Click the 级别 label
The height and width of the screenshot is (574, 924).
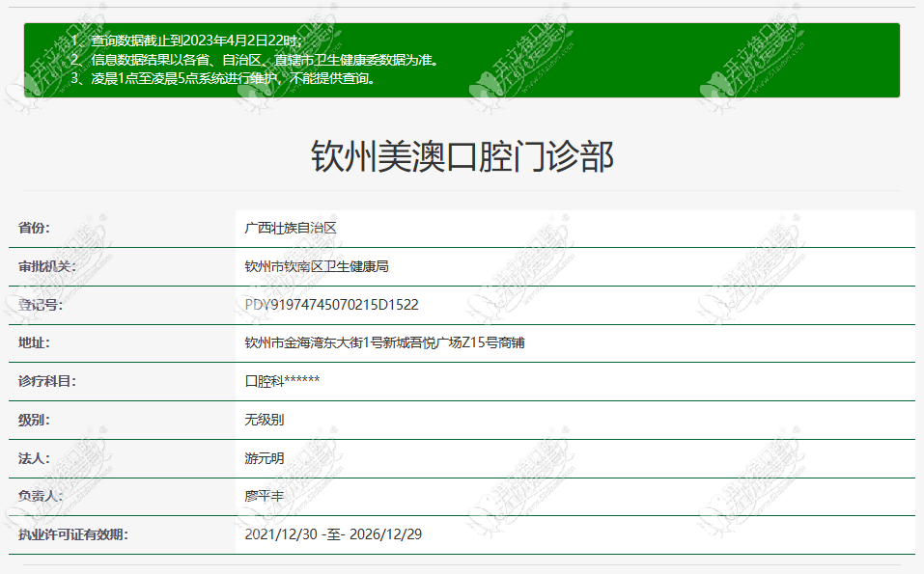pyautogui.click(x=34, y=420)
